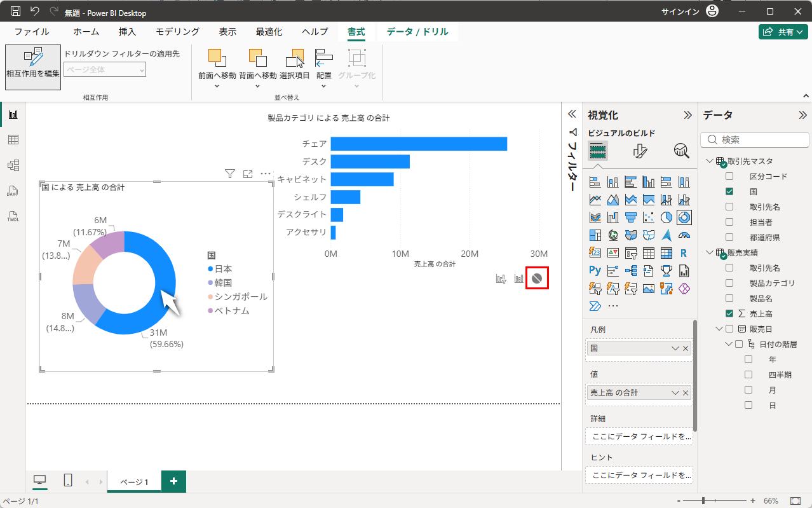Click the 共有 button
This screenshot has height=508, width=812.
[x=783, y=32]
